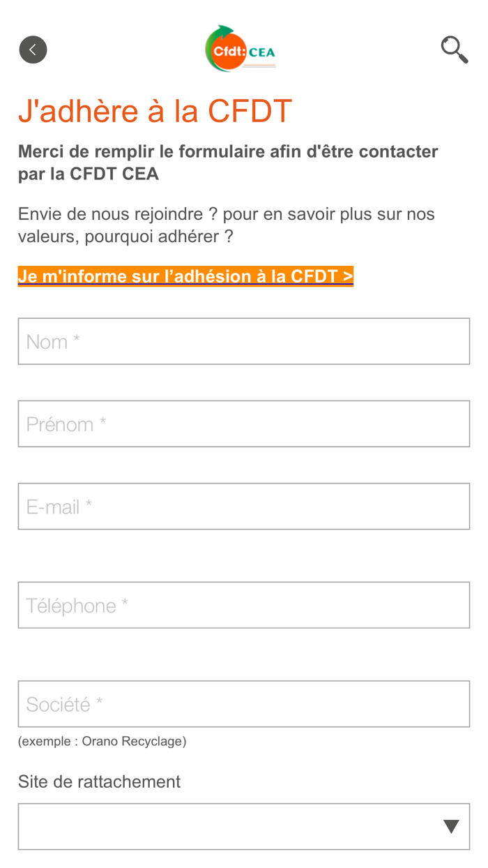Click the Orano Recyclage example text
Image resolution: width=488 pixels, height=868 pixels.
point(102,741)
